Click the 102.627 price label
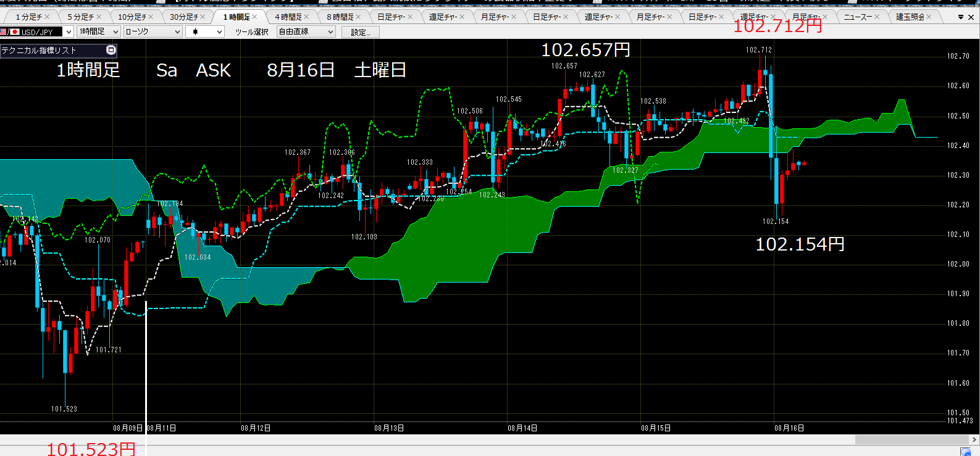This screenshot has height=456, width=980. (x=592, y=75)
